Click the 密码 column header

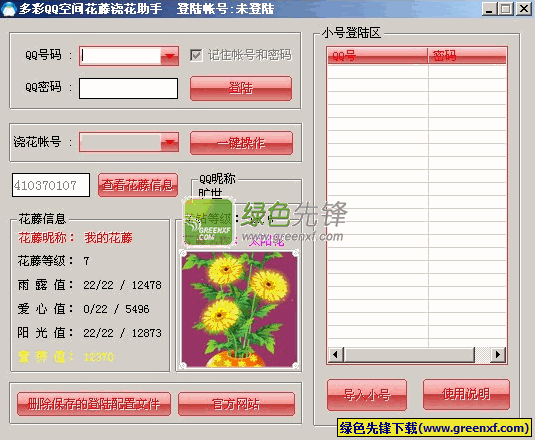coord(467,56)
